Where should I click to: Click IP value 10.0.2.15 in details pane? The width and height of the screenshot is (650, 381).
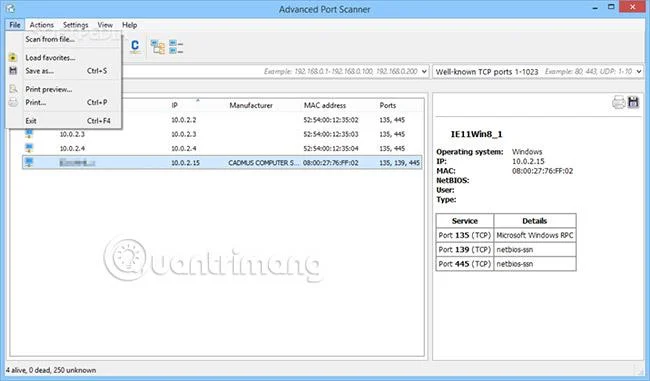(x=528, y=161)
